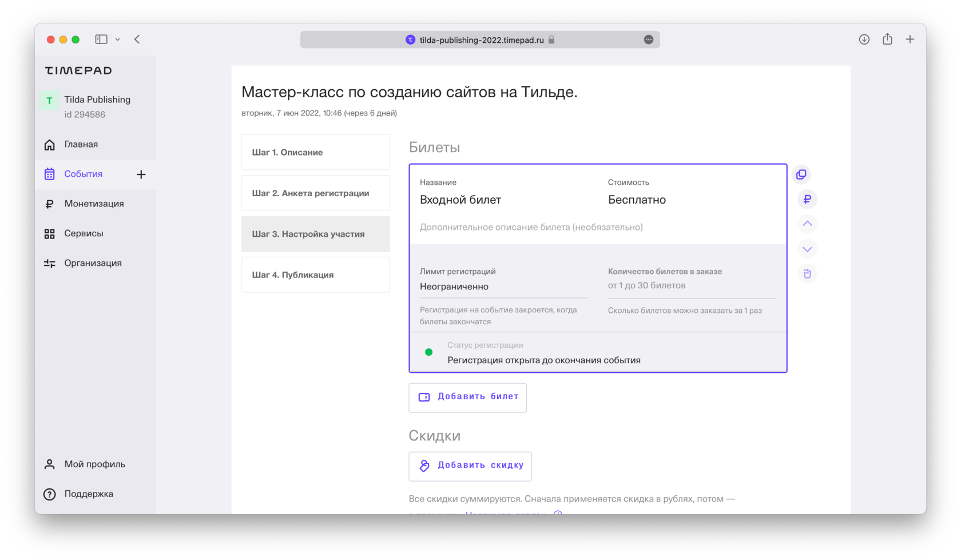Click the Поддержка question mark icon

pos(50,494)
